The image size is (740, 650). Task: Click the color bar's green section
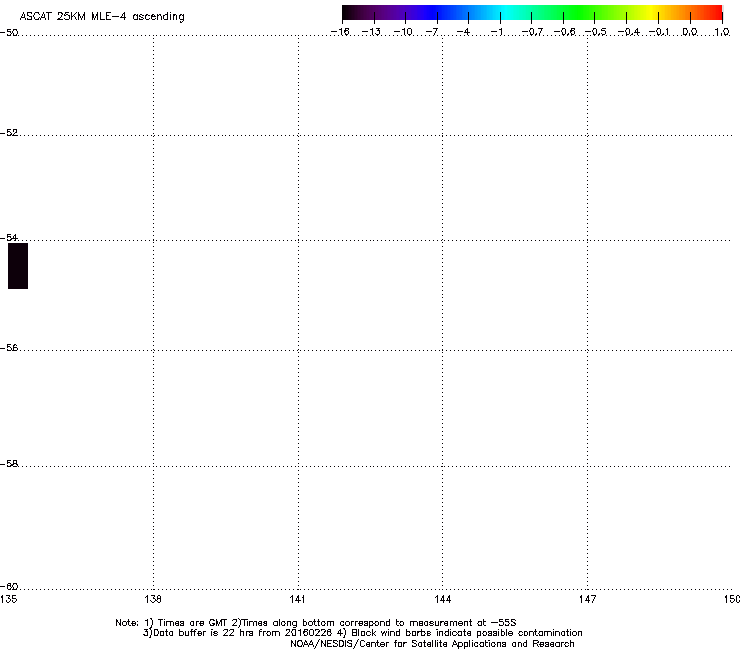pyautogui.click(x=580, y=13)
